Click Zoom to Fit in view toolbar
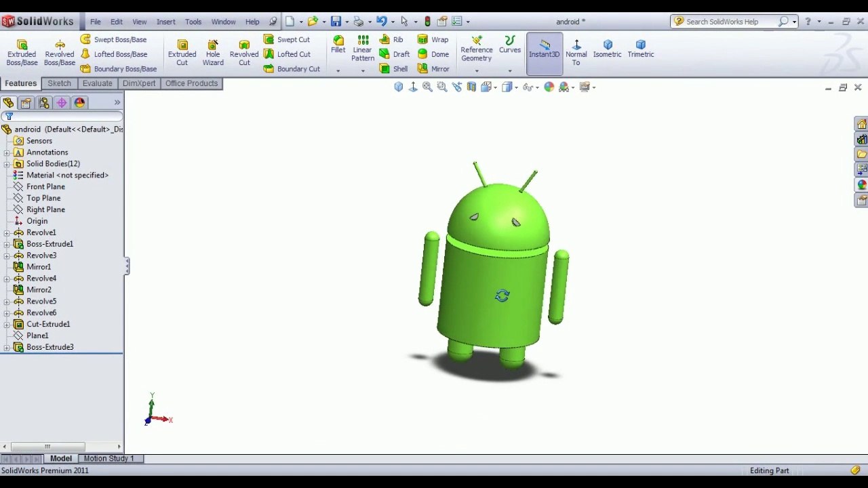Image resolution: width=868 pixels, height=488 pixels. pyautogui.click(x=427, y=87)
